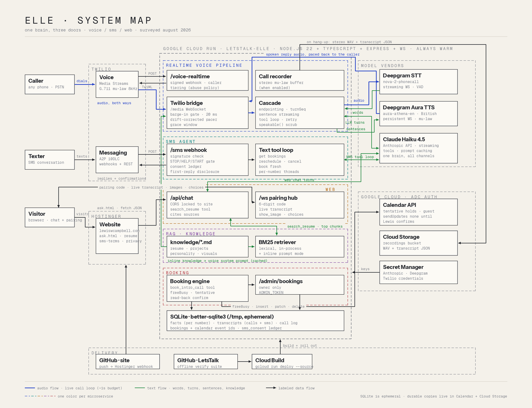Select the Cascade node
Screen dimensions: 532x408
click(300, 113)
